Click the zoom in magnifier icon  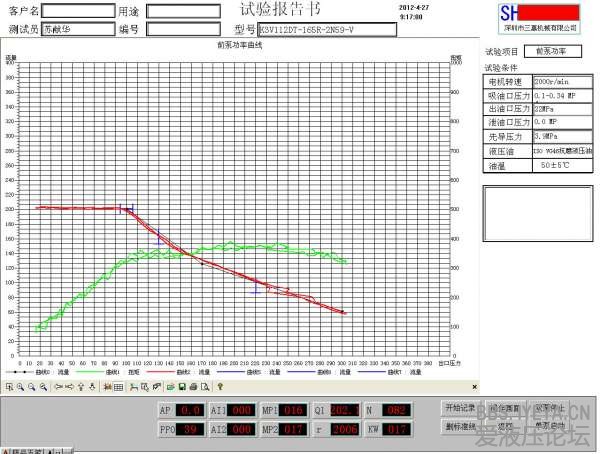[21, 386]
